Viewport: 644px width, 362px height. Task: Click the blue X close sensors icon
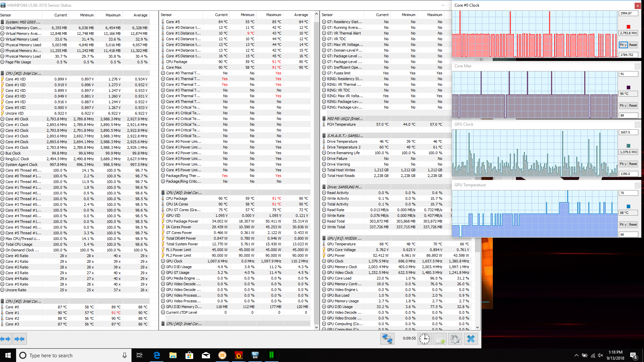tap(471, 339)
